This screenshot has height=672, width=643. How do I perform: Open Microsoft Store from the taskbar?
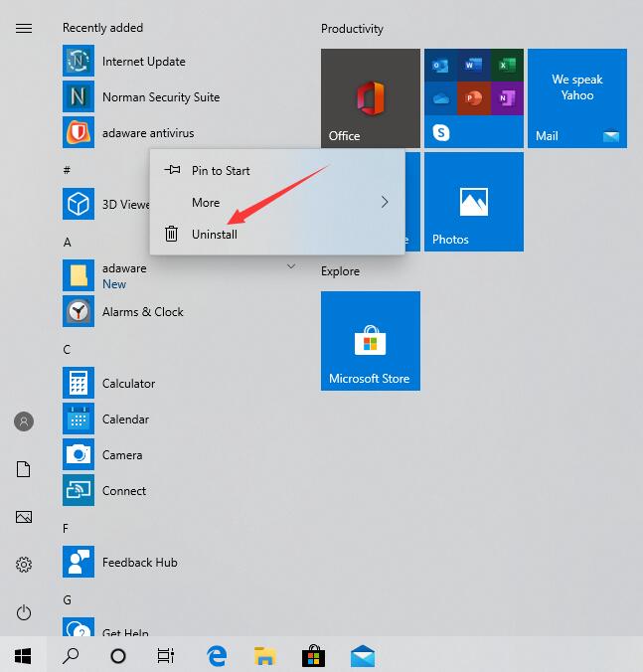pos(314,656)
